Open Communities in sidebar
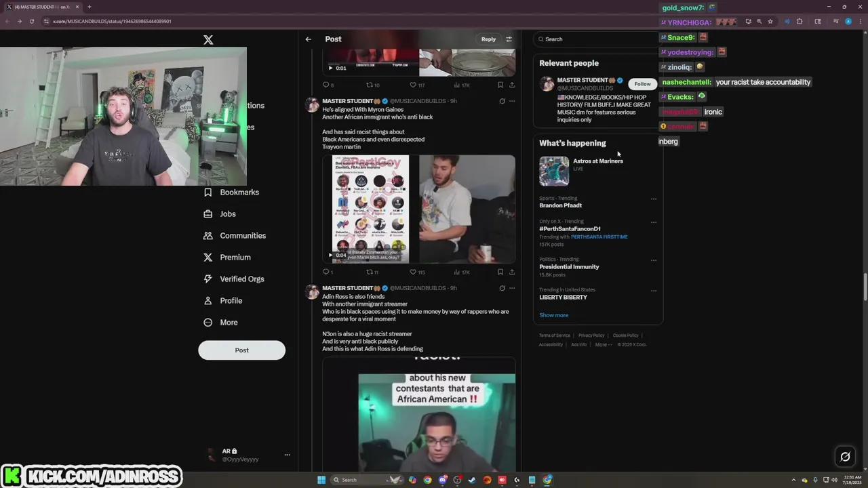This screenshot has width=868, height=488. coord(234,236)
